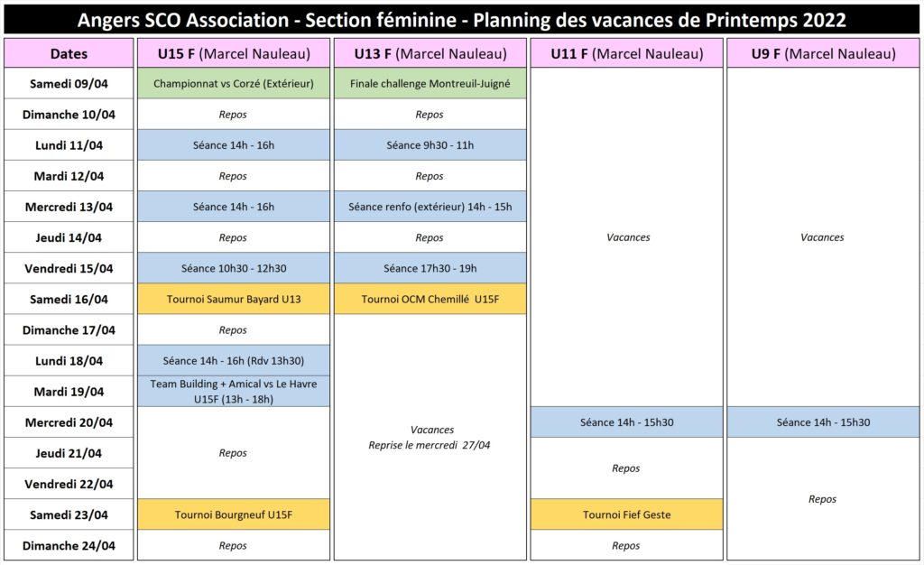The image size is (924, 565).
Task: Select the Séance 10h30 - 12h30 cell
Action: (234, 268)
